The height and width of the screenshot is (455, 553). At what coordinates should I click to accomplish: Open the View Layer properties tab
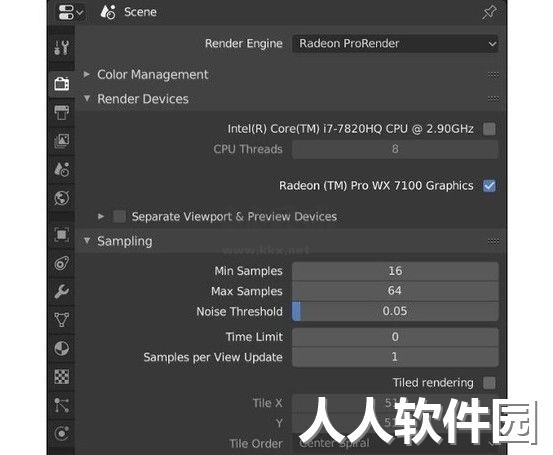click(62, 141)
